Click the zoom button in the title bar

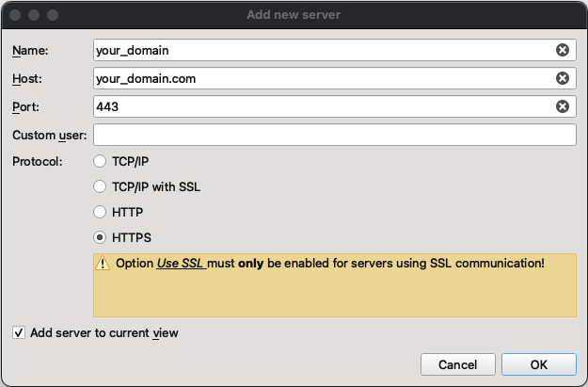click(53, 15)
